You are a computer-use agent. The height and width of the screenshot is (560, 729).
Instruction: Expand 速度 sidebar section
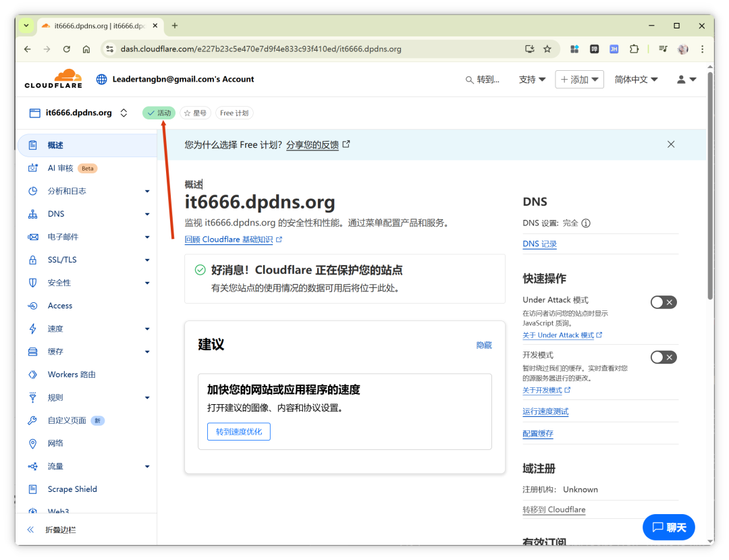pos(147,329)
